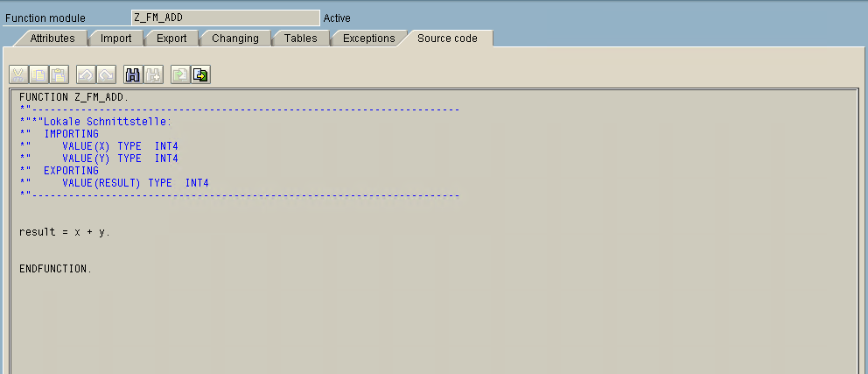Click the Paste clipboard icon

(59, 74)
